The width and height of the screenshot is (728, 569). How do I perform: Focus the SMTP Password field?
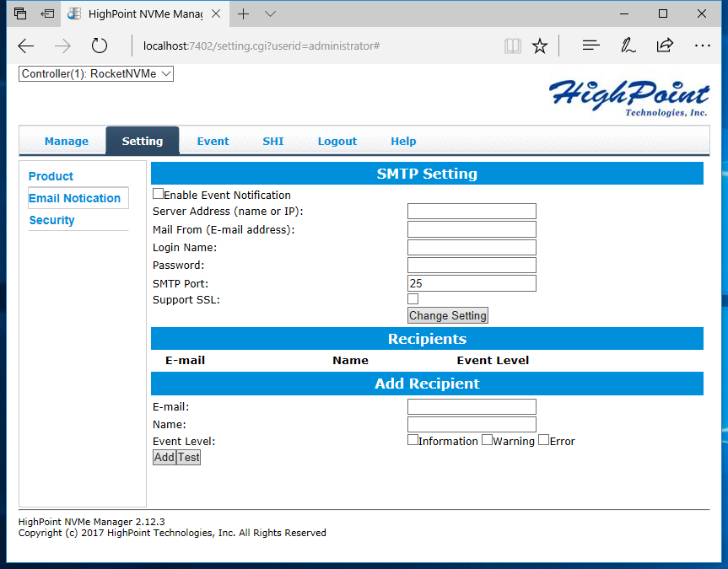coord(472,265)
